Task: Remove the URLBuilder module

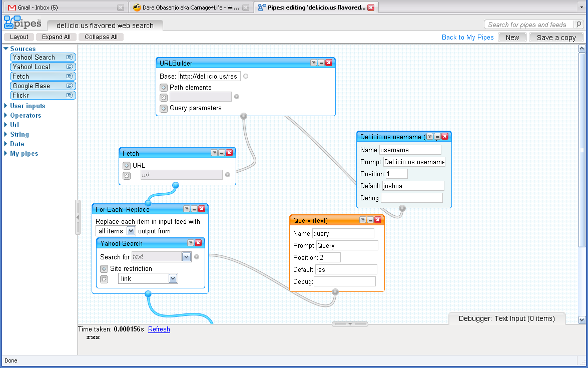Action: point(329,63)
